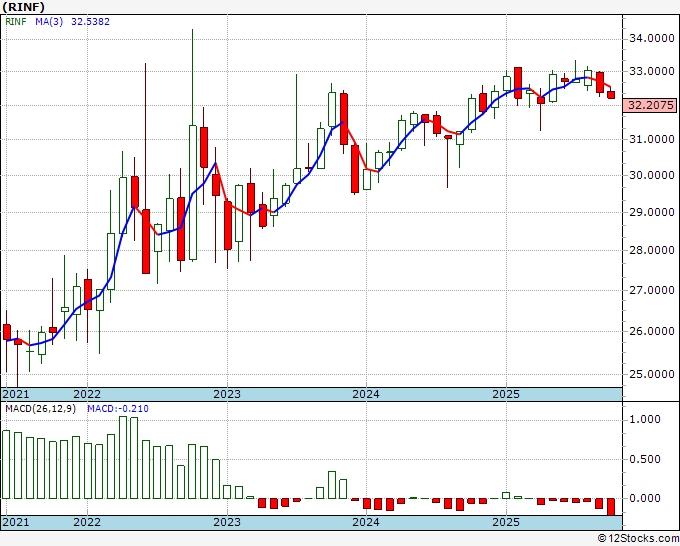Click the MACD:-0.210 value text

(x=118, y=409)
